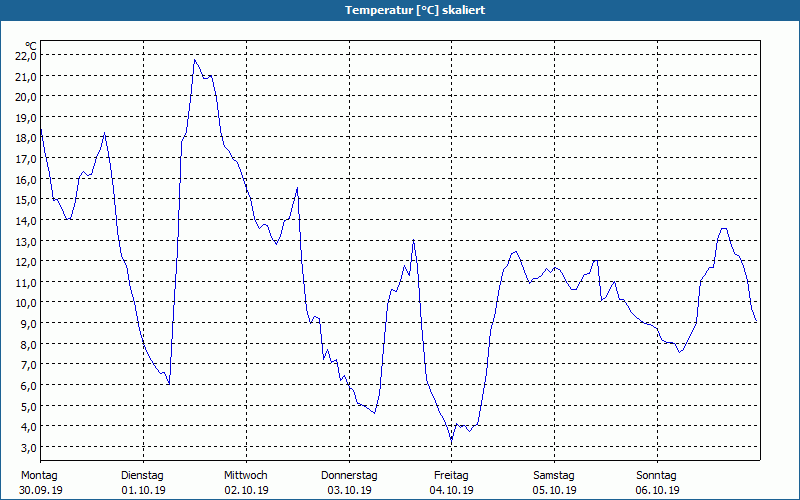This screenshot has width=800, height=500.
Task: Click the Donnerstag day label
Action: (x=349, y=476)
